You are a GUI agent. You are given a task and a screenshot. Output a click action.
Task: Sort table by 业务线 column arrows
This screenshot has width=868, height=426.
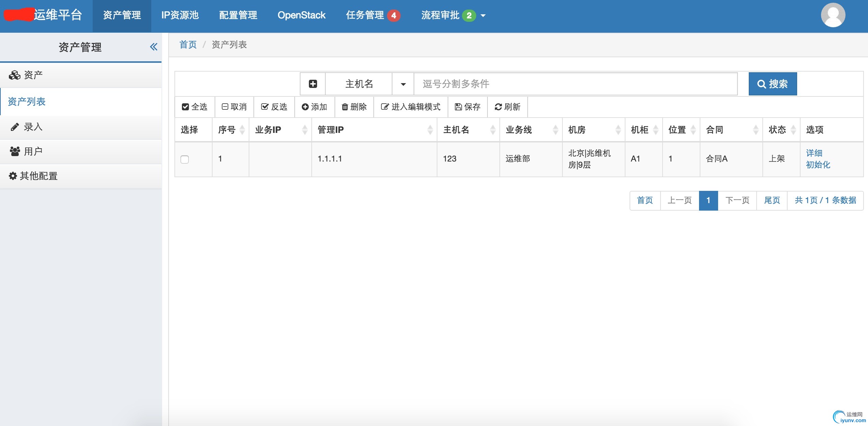[x=556, y=130]
